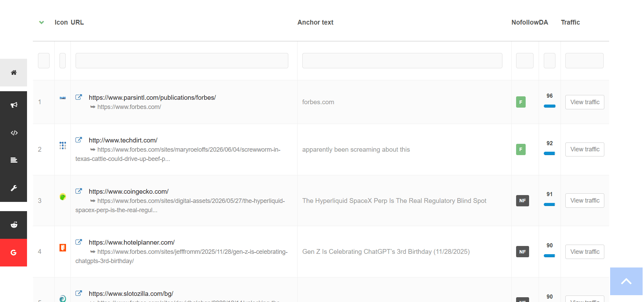Open target link https://www.forbes.com/
Viewport: 644px width, 302px height.
[129, 107]
